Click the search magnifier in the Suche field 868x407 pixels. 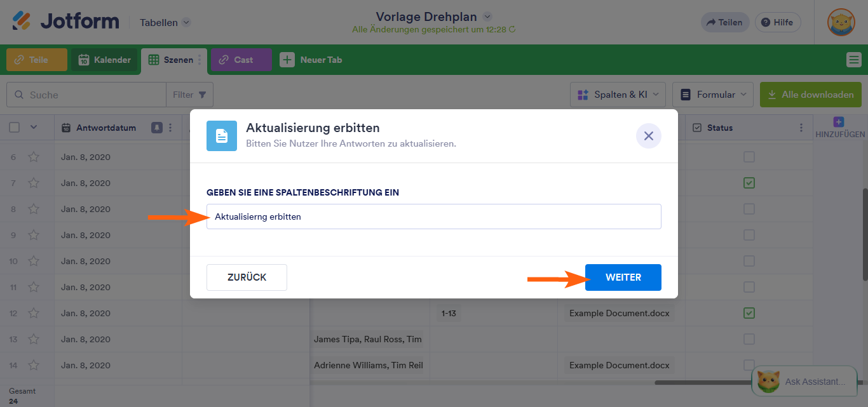[18, 94]
